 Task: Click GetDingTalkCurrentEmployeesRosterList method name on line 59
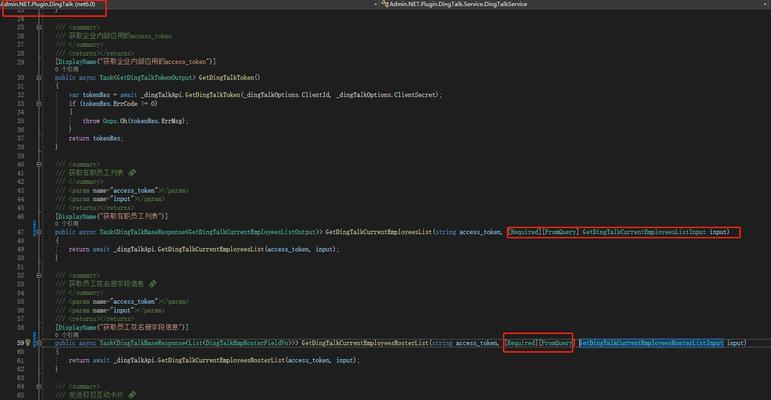point(365,343)
